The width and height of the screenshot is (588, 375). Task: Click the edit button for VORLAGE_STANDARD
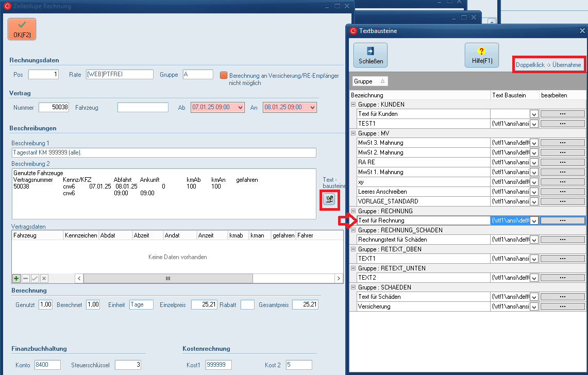click(562, 201)
